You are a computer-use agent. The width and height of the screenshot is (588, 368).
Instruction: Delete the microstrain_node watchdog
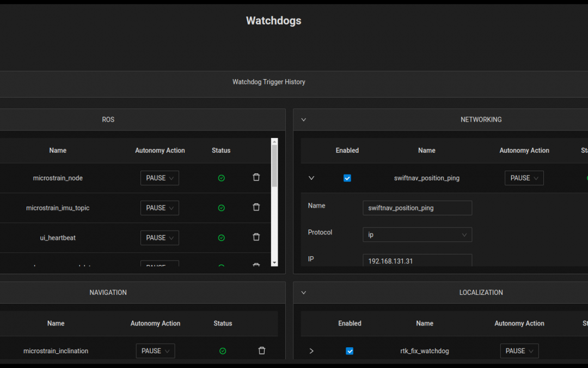coord(256,178)
